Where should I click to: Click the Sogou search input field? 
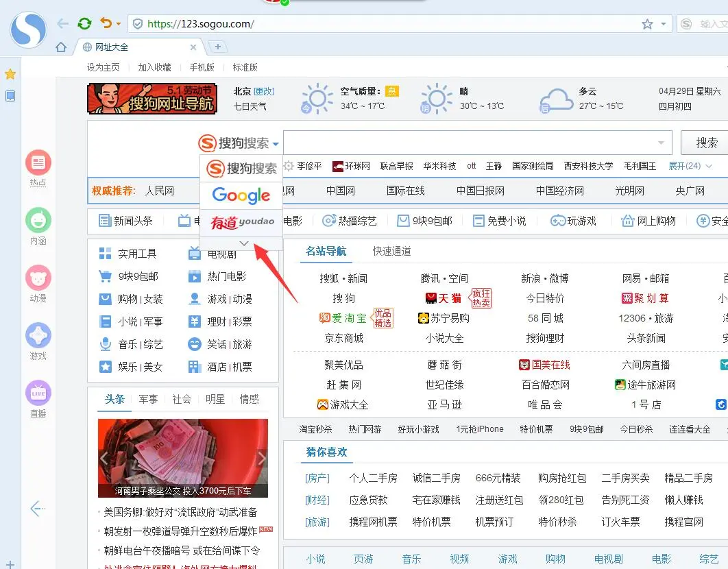473,143
